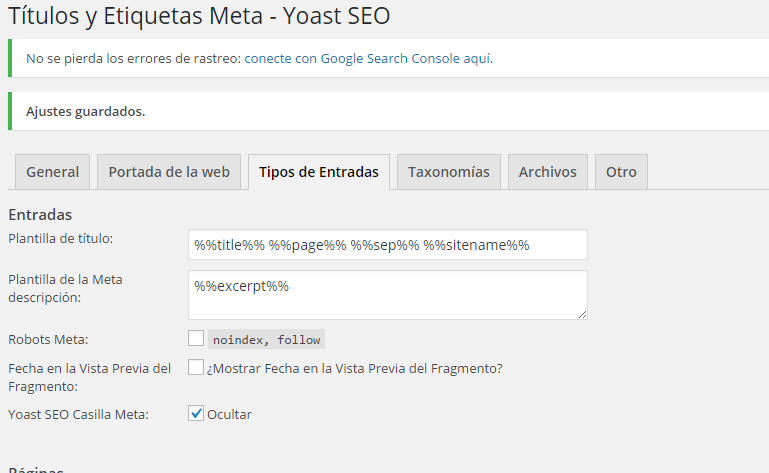This screenshot has height=473, width=769.
Task: Click the 'Plantilla de la Meta descripción:' label
Action: click(65, 288)
